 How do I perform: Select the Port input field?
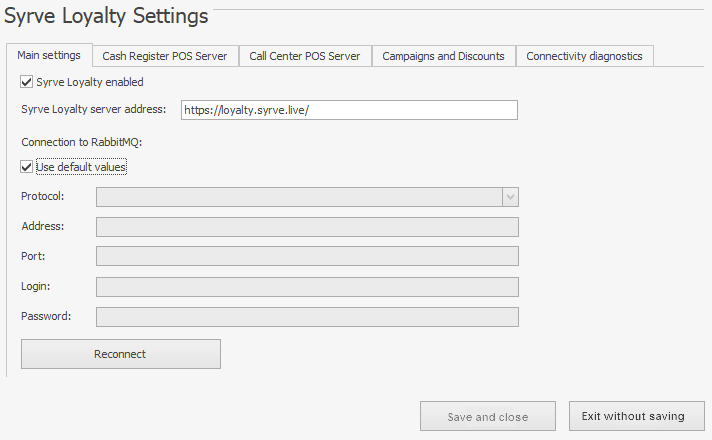click(307, 257)
